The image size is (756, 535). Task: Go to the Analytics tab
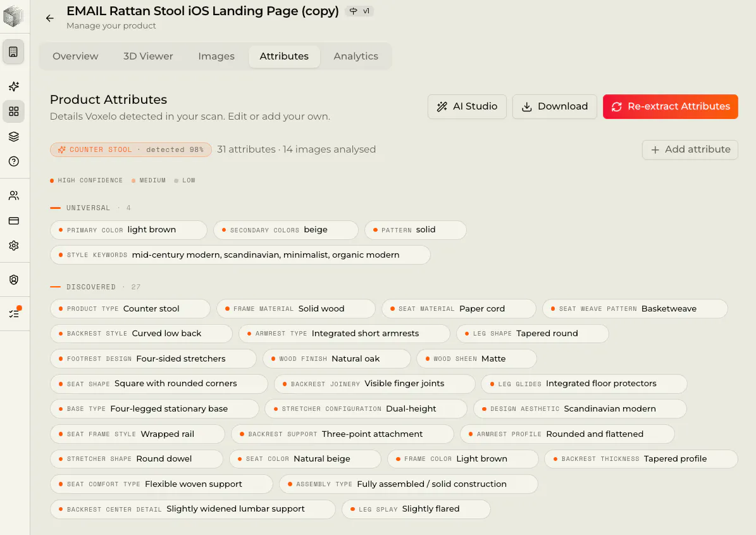pyautogui.click(x=356, y=56)
